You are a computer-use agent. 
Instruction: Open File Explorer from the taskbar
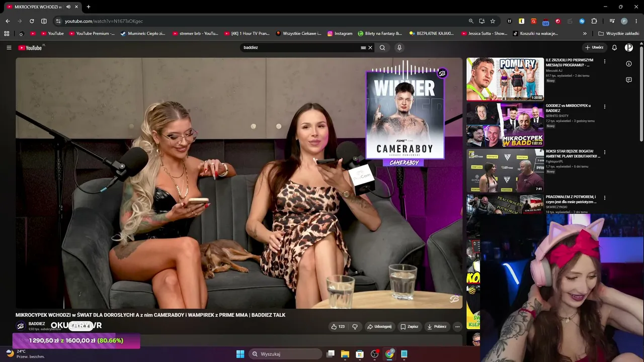point(345,354)
